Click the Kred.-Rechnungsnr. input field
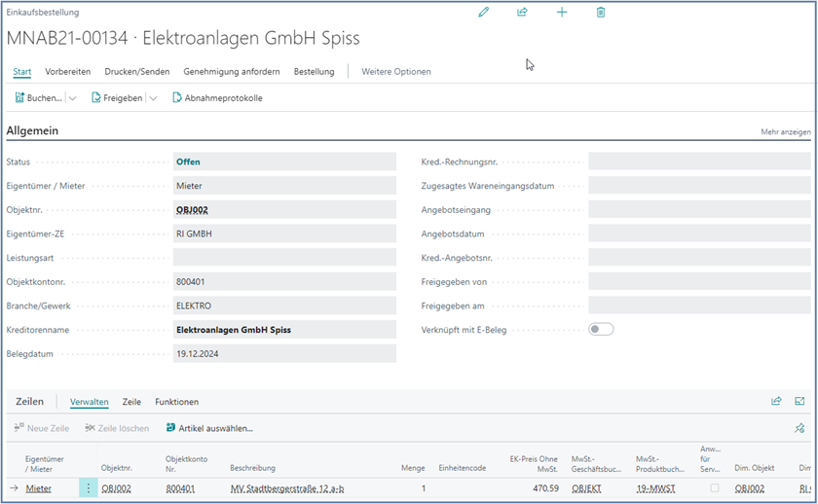Viewport: 818px width, 504px height. (699, 162)
